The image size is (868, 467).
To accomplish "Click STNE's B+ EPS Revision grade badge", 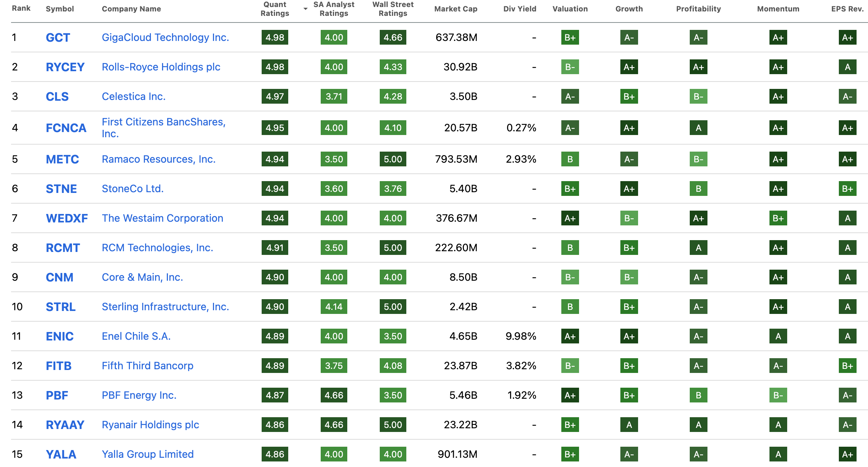I will click(x=847, y=189).
